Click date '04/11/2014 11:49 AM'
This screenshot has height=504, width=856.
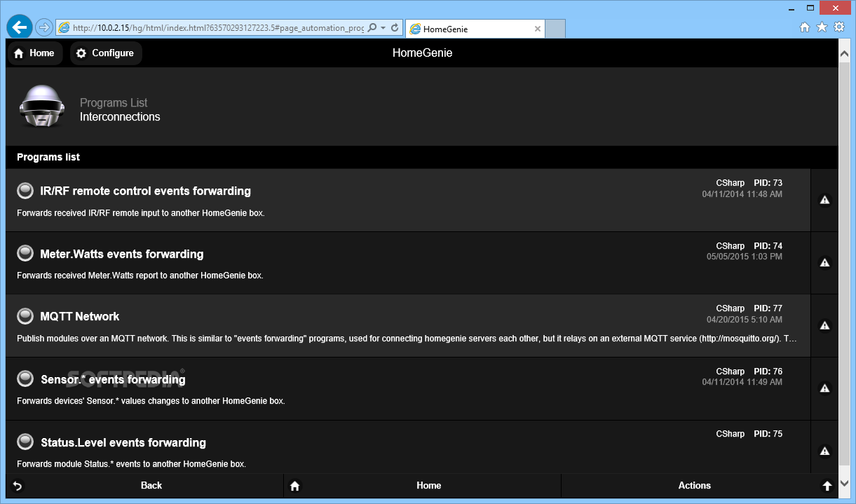point(742,382)
